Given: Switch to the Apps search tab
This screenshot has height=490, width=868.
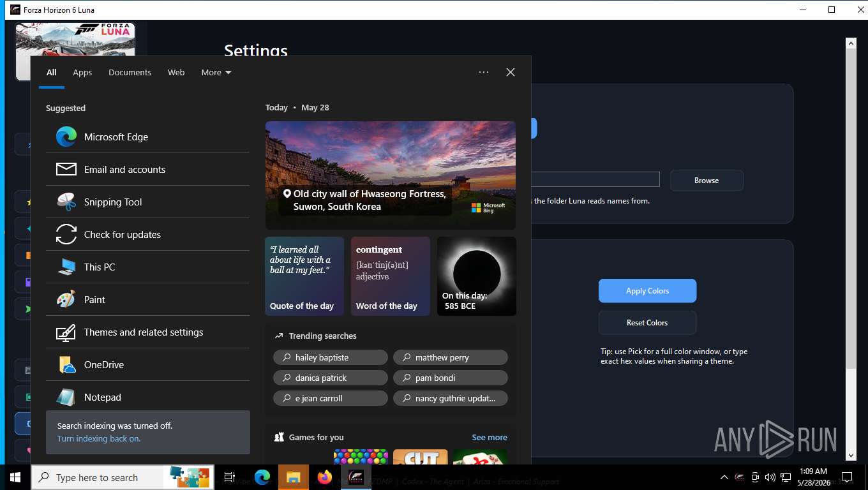Looking at the screenshot, I should [82, 72].
